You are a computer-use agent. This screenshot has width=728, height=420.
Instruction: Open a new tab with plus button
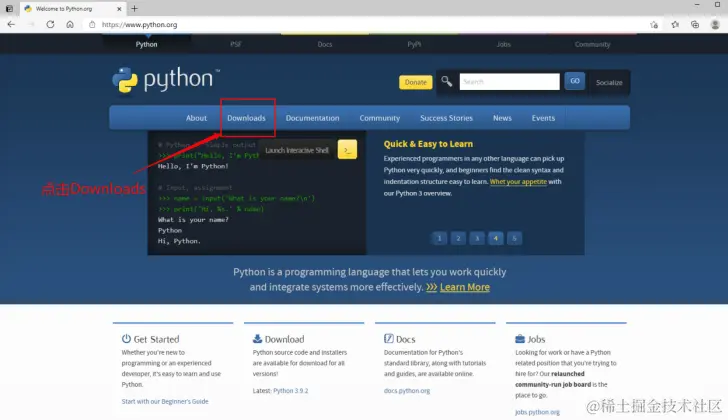click(134, 8)
